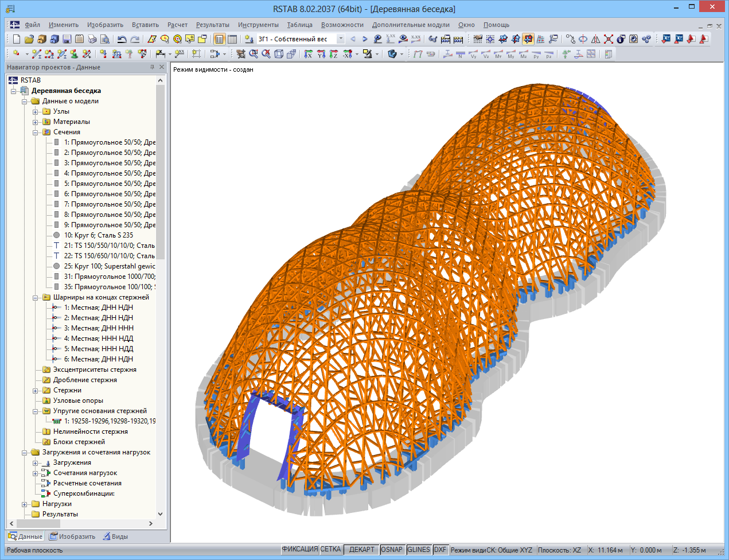Viewport: 729px width, 560px height.
Task: Open the Результаты menu
Action: pos(212,25)
